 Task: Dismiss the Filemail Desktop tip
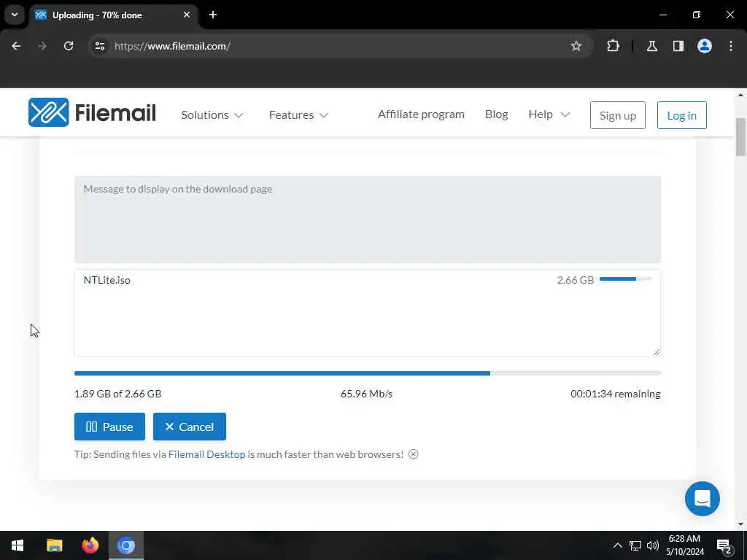[414, 454]
